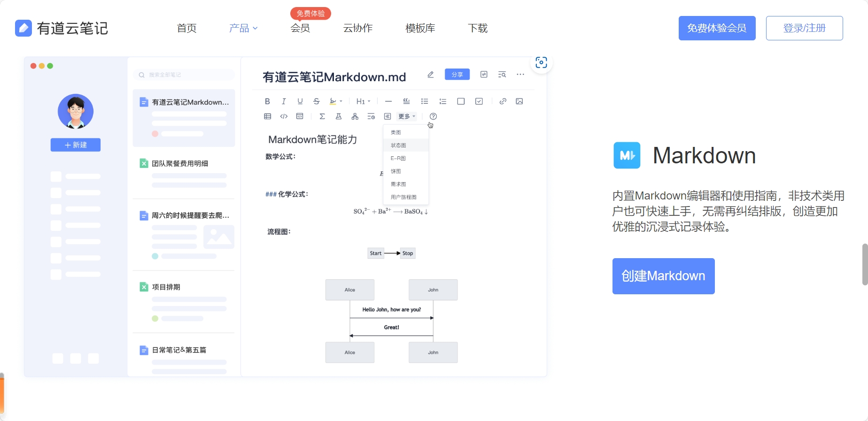
Task: Select 类图 from the 更多 menu
Action: point(406,132)
